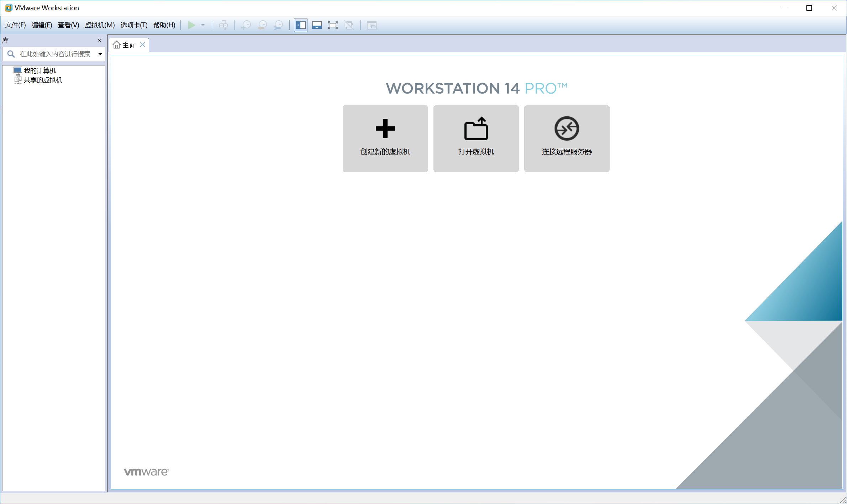
Task: Close the 主页 tab
Action: (142, 44)
